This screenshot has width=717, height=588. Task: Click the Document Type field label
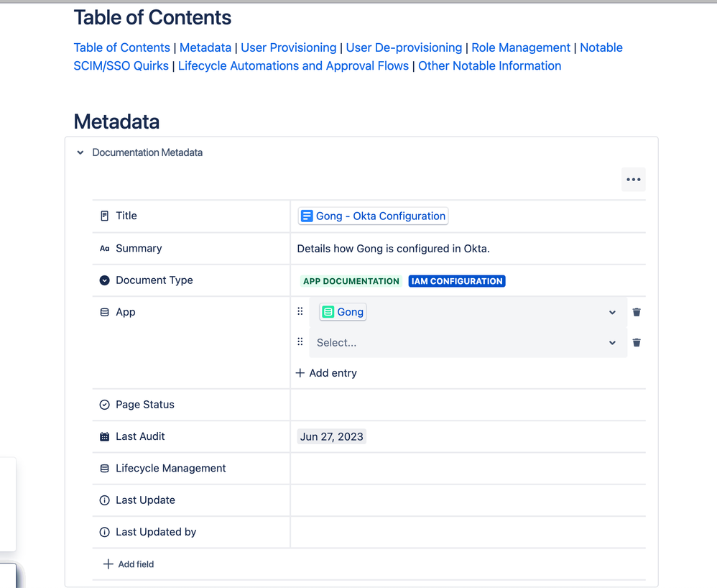[x=154, y=280]
